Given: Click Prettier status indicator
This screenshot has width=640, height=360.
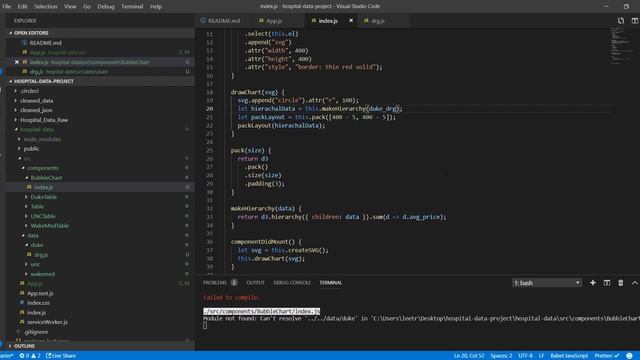Looking at the screenshot, I should click(x=607, y=356).
